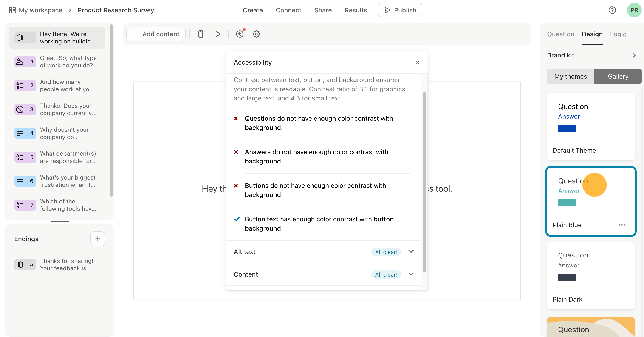The image size is (644, 337).
Task: Click the red X beside Buttons contrast warning
Action: [x=236, y=186]
